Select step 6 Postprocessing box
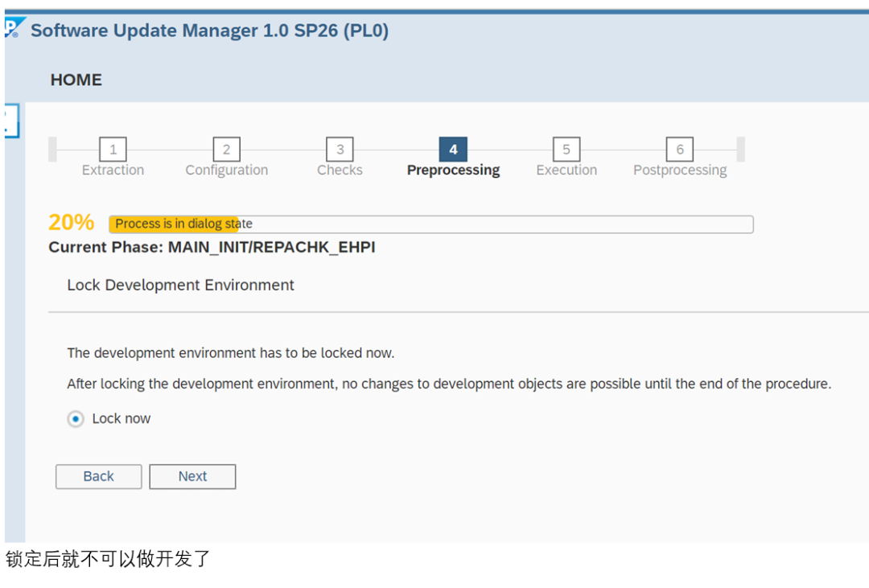The width and height of the screenshot is (869, 588). 680,150
